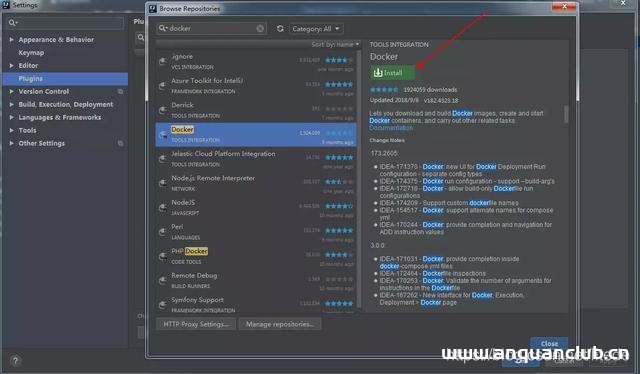Click the plugin icon beside NodeJS
This screenshot has width=640, height=374.
162,207
